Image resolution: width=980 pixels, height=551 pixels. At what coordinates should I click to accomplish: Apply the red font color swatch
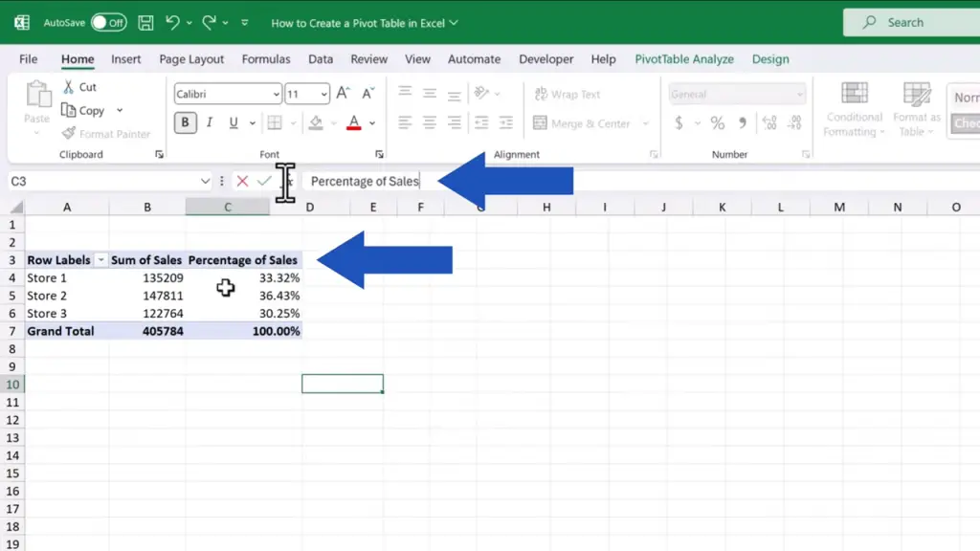[354, 122]
